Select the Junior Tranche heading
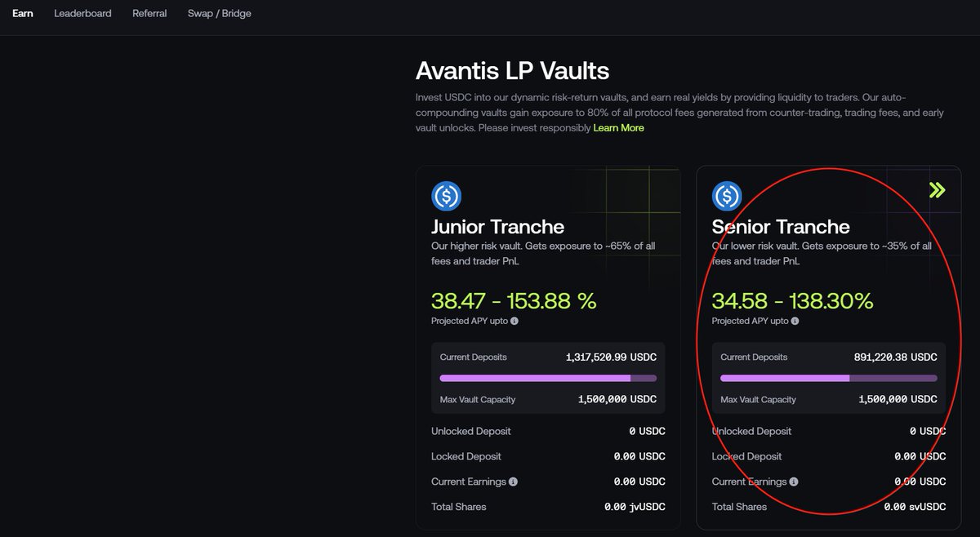Viewport: 980px width, 537px height. point(497,226)
